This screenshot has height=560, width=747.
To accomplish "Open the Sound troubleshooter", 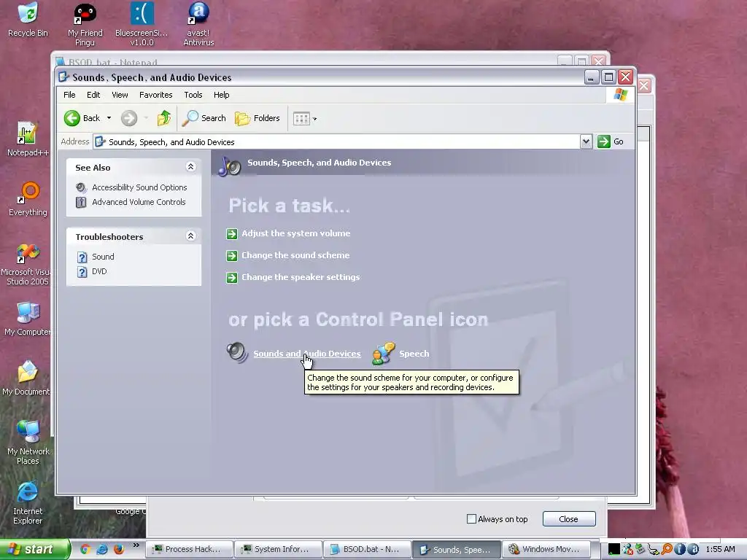I will point(103,257).
